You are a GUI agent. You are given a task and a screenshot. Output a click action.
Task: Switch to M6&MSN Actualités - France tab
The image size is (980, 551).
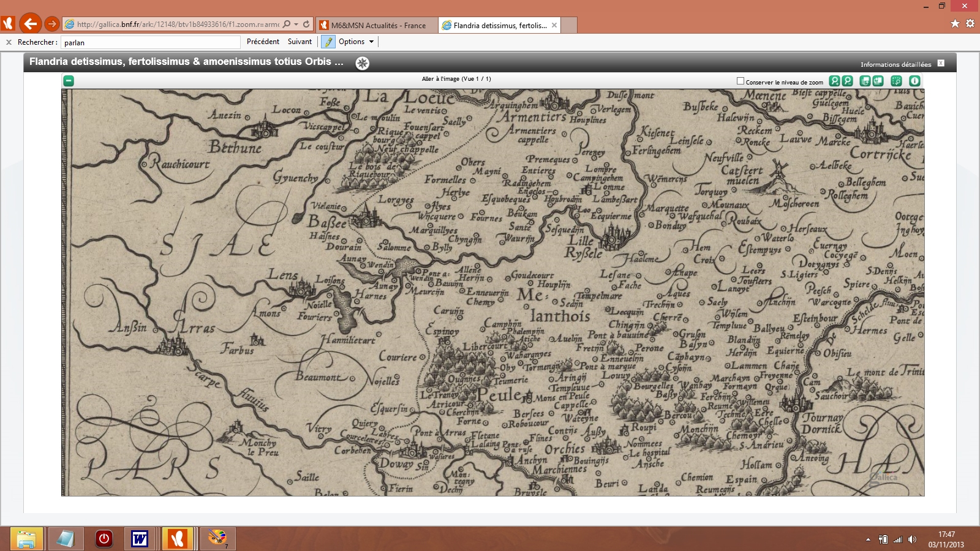(x=377, y=25)
